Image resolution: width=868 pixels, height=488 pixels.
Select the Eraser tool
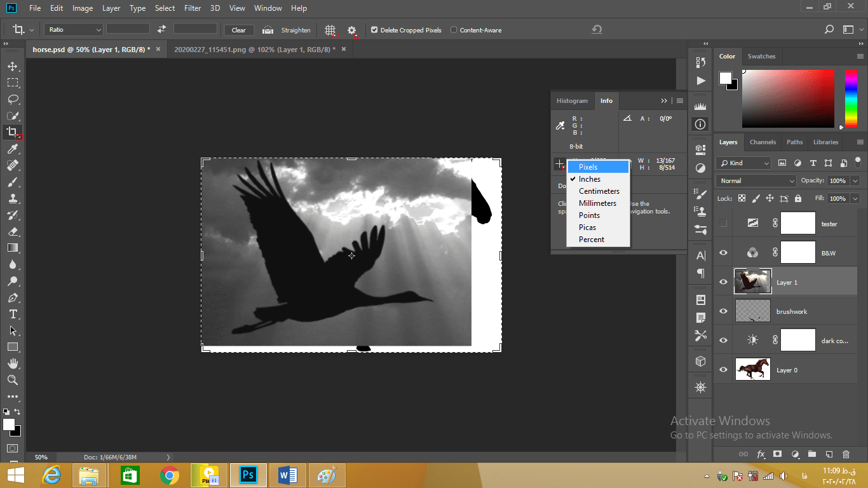(13, 231)
